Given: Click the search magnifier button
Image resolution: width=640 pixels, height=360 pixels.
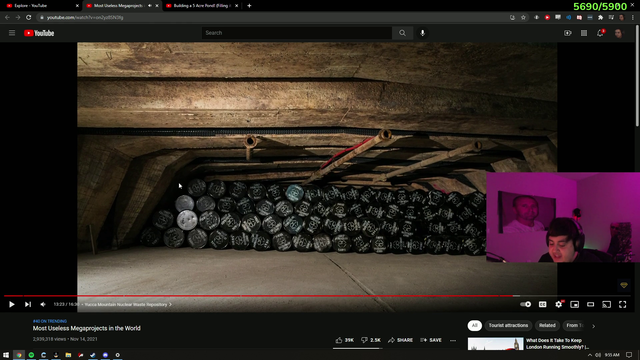Looking at the screenshot, I should (x=402, y=33).
